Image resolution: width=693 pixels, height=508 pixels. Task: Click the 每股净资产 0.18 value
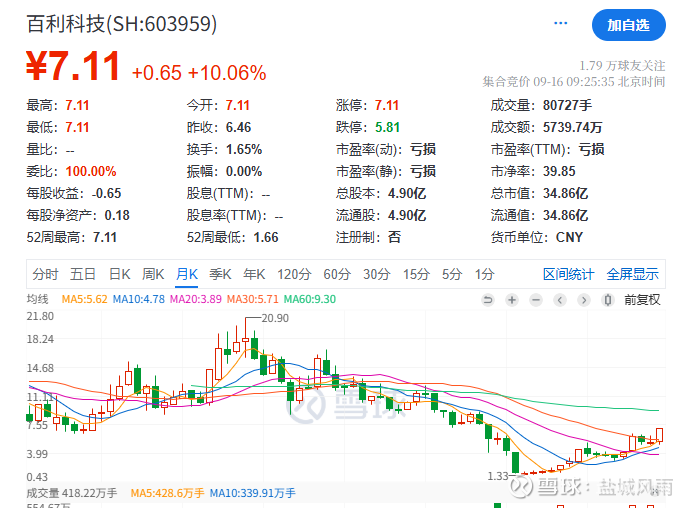pos(117,215)
